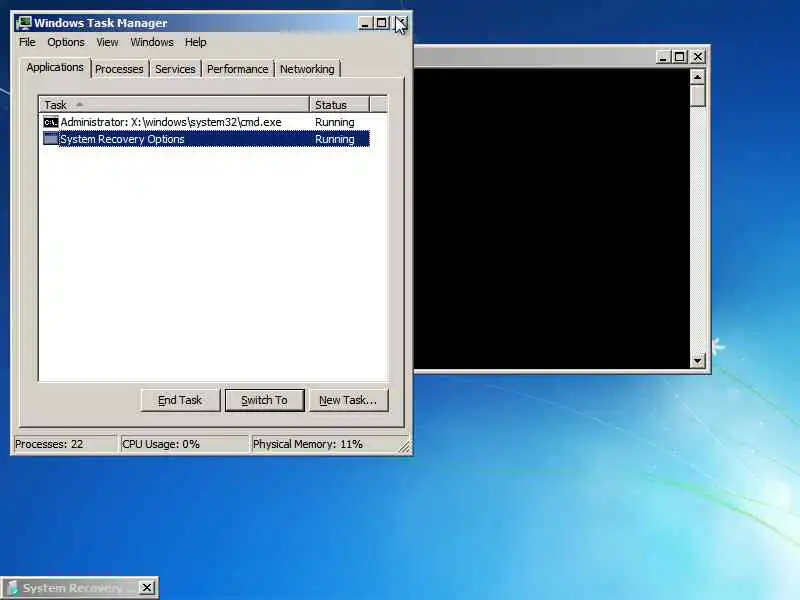Sort by the Task column header
The image size is (800, 600).
[174, 105]
